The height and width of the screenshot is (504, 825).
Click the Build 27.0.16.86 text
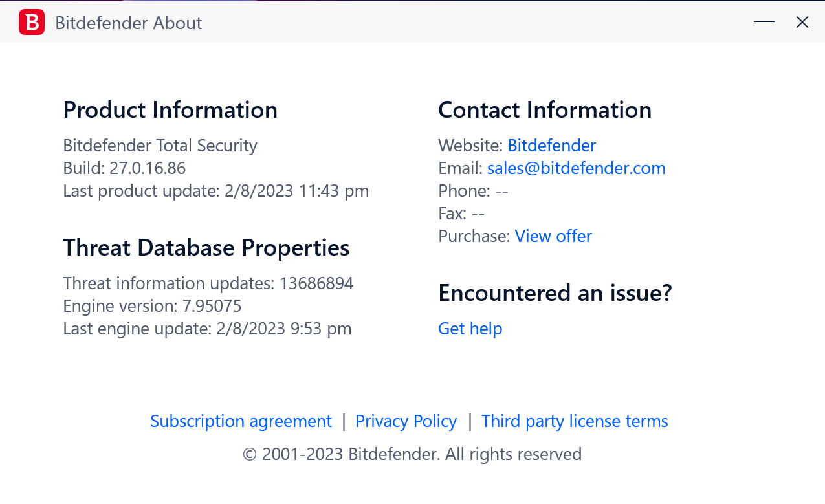pos(124,168)
